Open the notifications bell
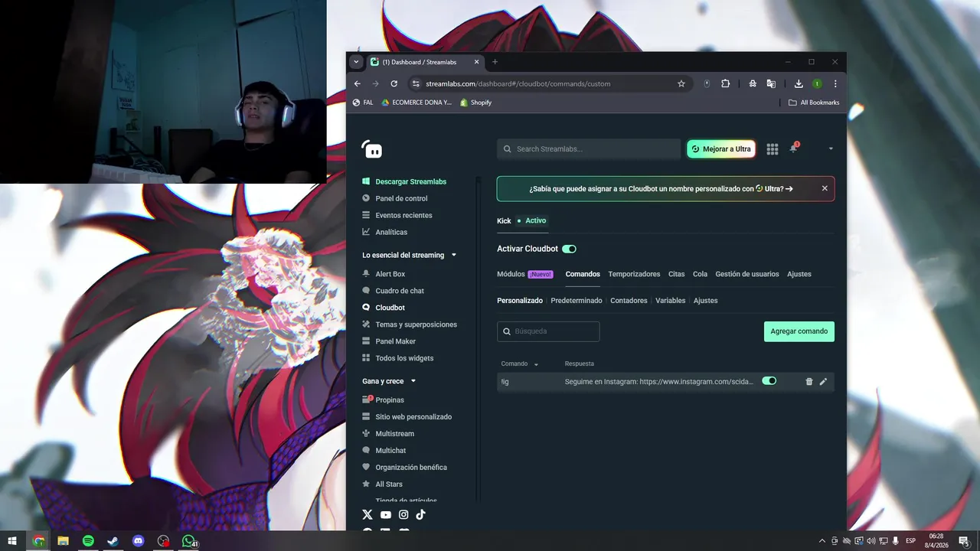Viewport: 980px width, 551px height. pos(793,148)
